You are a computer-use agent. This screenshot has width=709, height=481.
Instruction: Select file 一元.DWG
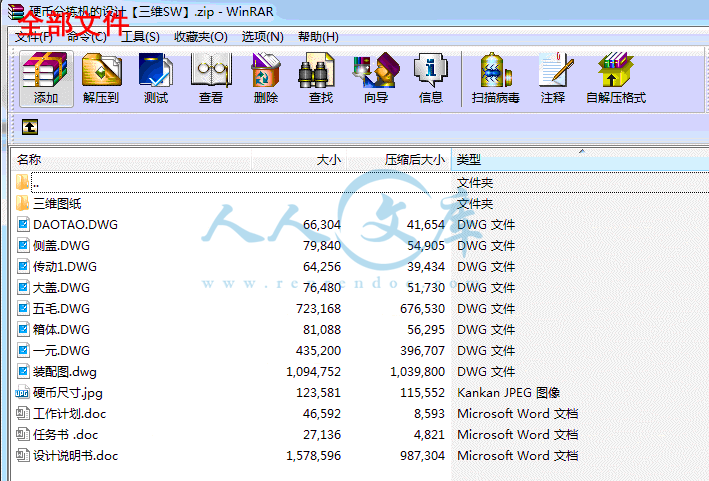[61, 350]
